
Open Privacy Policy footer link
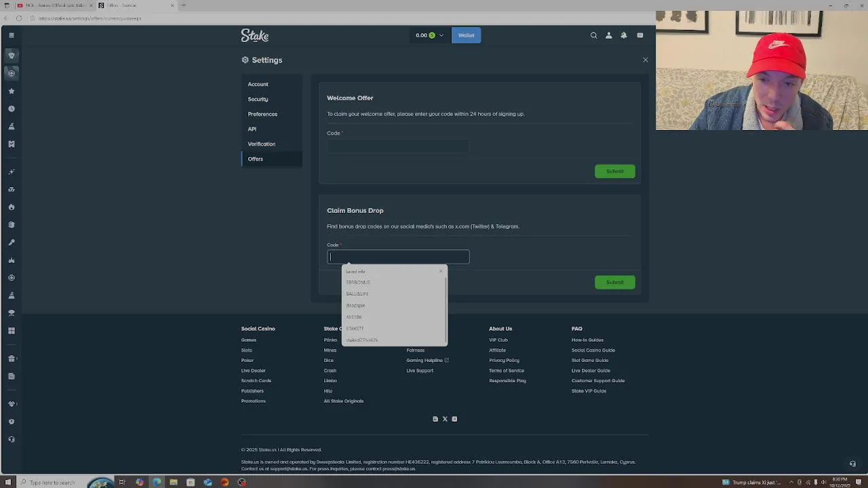coord(504,360)
